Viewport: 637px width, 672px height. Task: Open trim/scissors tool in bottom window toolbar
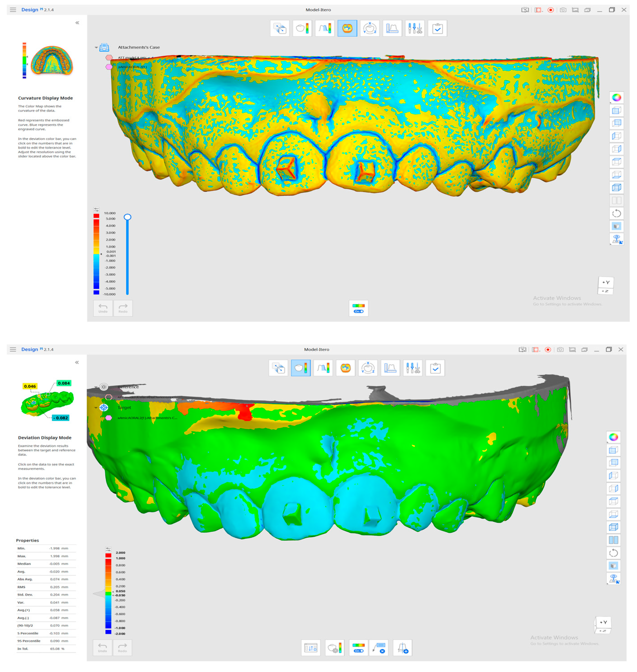pos(413,368)
